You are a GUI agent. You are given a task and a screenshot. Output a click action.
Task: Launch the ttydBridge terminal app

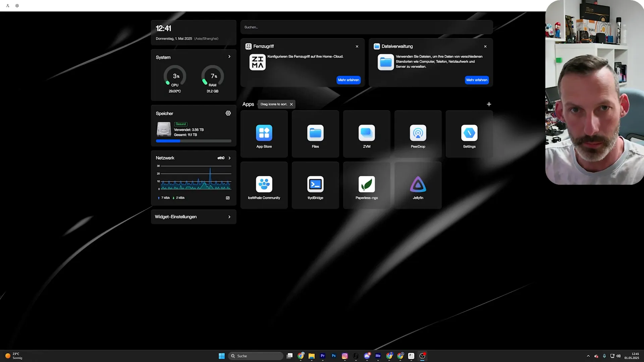pos(315,185)
